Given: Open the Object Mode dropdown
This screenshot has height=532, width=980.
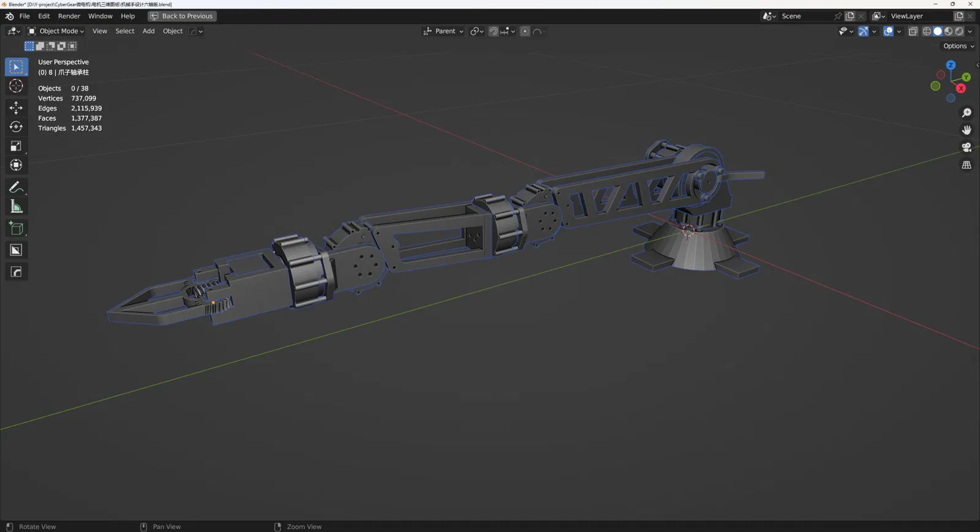Looking at the screenshot, I should [x=56, y=31].
